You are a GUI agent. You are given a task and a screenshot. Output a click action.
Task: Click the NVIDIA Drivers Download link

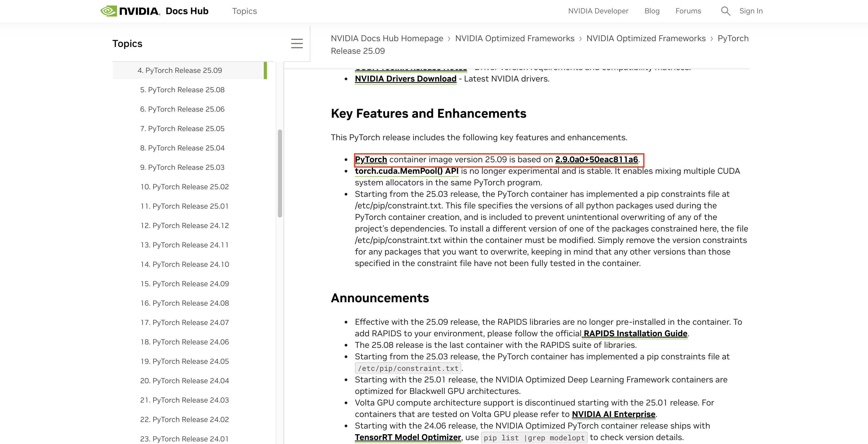(x=405, y=79)
